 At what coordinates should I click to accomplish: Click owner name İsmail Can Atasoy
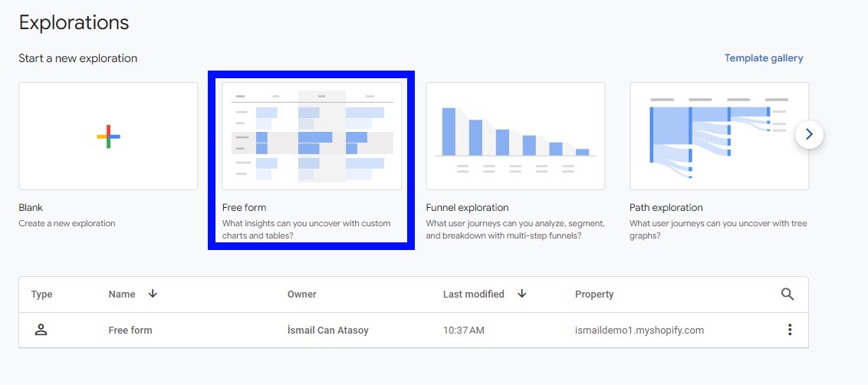coord(327,331)
